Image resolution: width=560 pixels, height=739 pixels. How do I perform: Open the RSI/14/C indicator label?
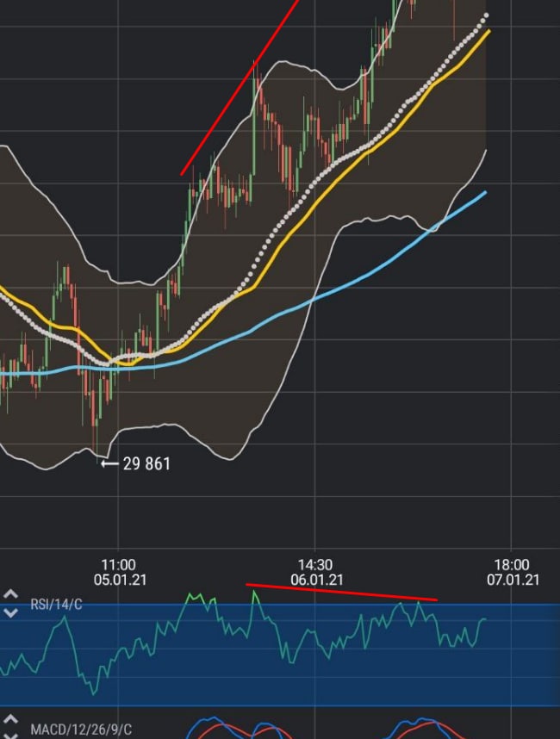56,605
